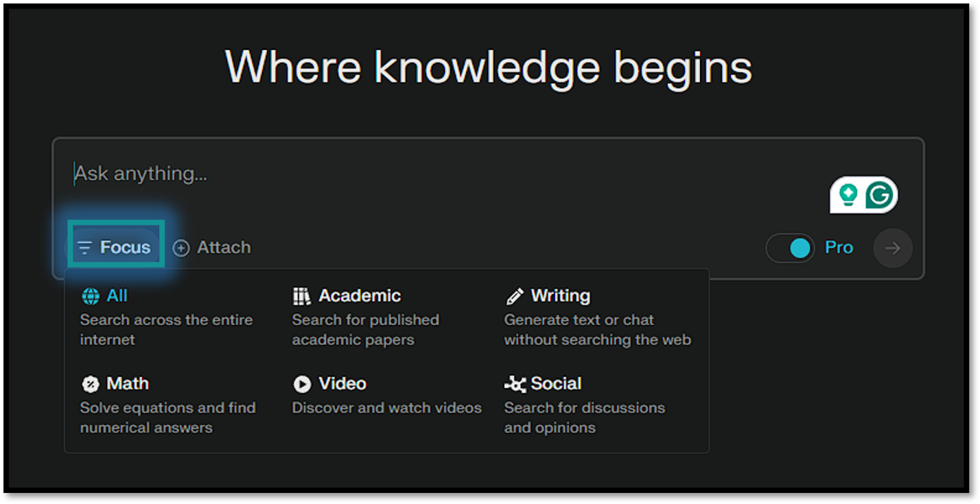
Task: Select the Academic focus option
Action: point(360,296)
